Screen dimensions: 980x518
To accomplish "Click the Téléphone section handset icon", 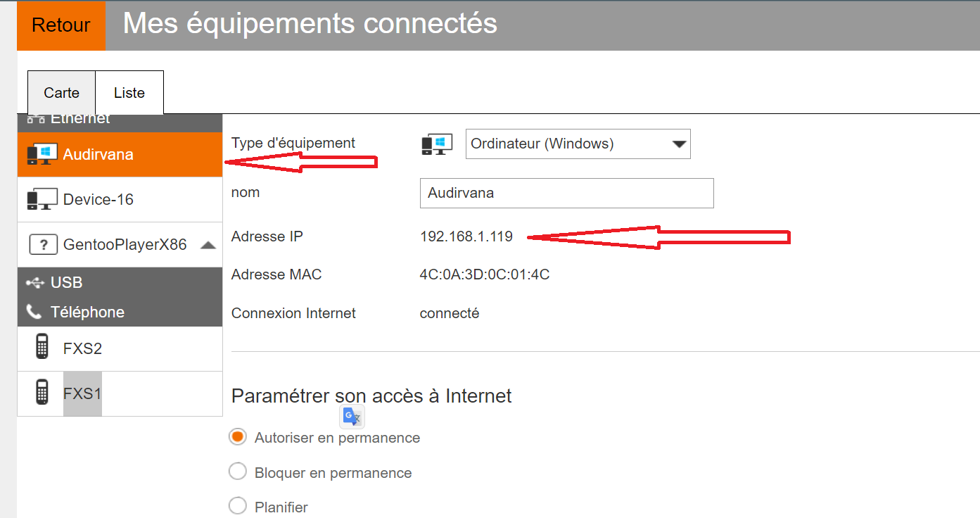I will click(x=34, y=312).
